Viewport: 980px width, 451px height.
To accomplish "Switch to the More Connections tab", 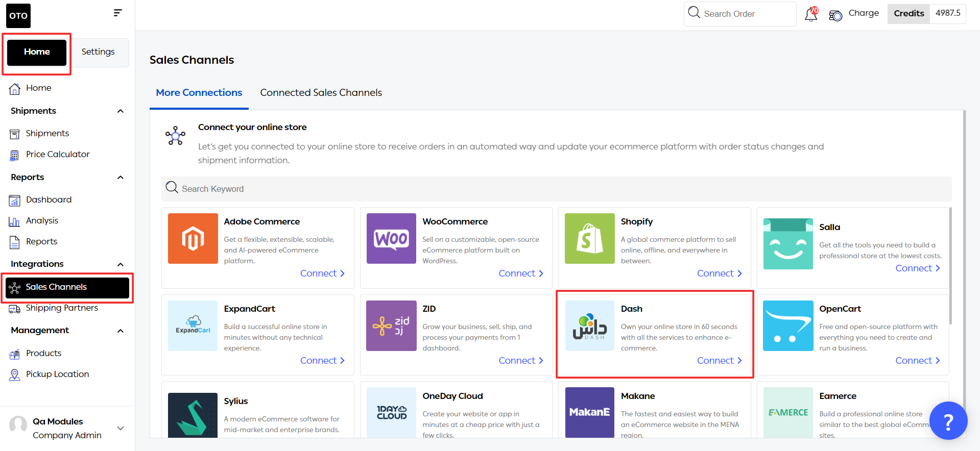I will click(199, 93).
